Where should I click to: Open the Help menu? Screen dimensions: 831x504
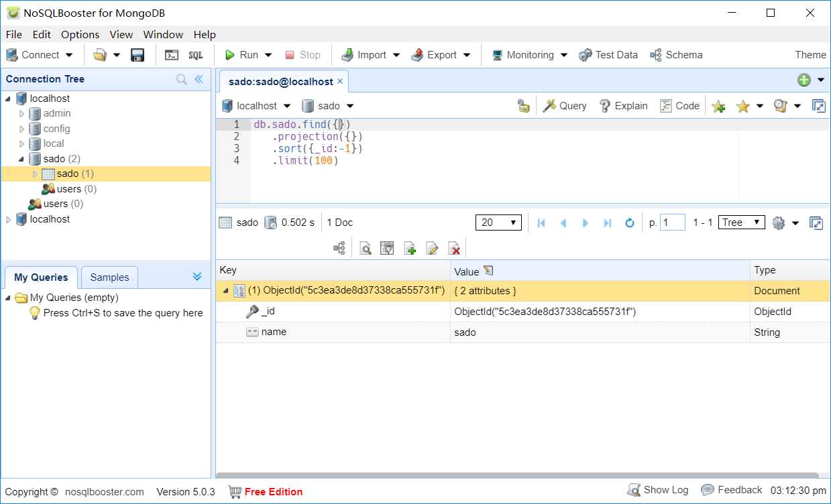[x=205, y=34]
